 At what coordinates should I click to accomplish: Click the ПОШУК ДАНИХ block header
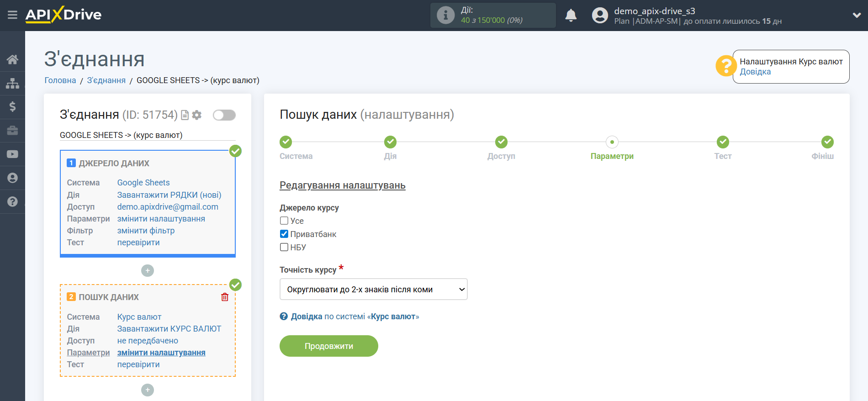tap(109, 297)
